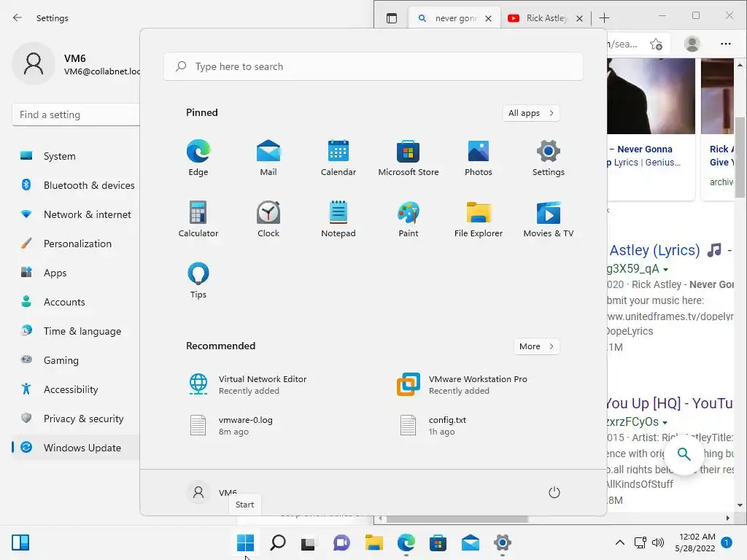747x560 pixels.
Task: Select Bluetooth & devices in Settings
Action: pos(76,185)
